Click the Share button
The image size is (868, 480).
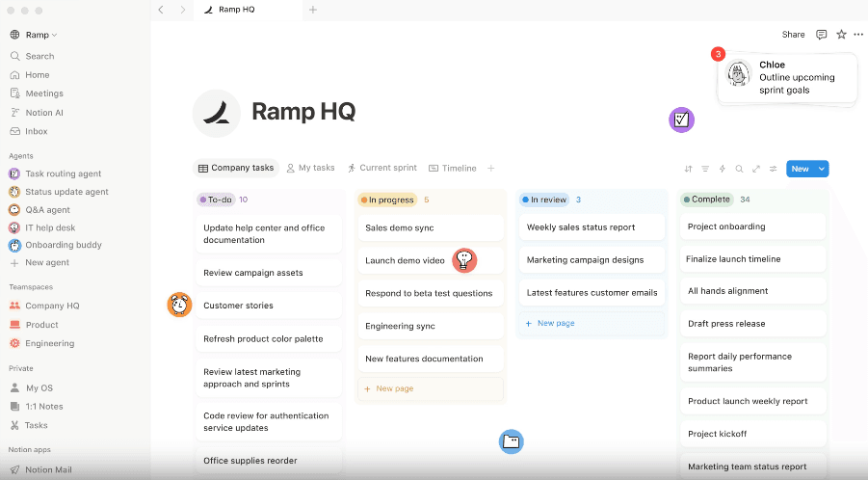[x=793, y=35]
